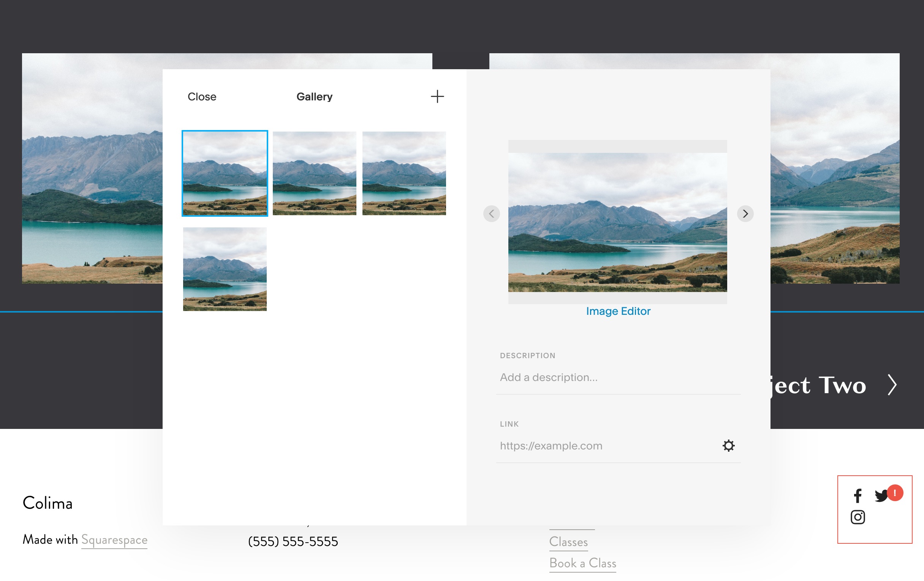Open the Squarespace footer link

coord(114,540)
